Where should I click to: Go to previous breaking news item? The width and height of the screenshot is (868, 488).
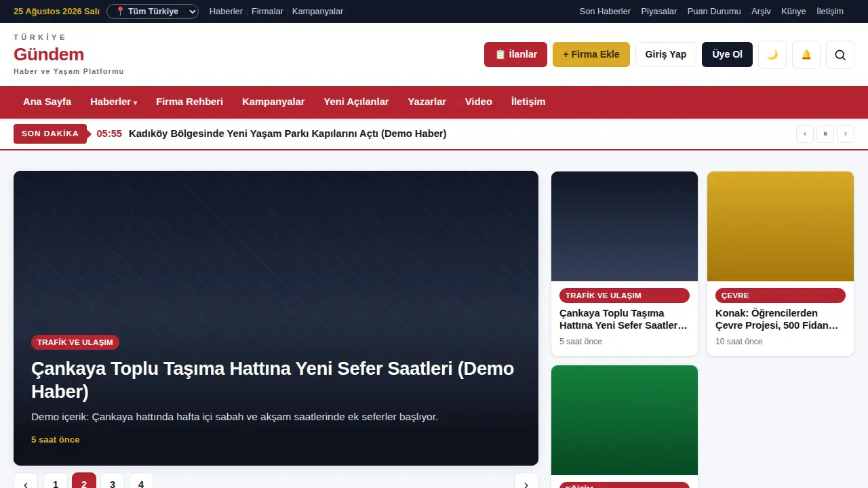click(805, 134)
